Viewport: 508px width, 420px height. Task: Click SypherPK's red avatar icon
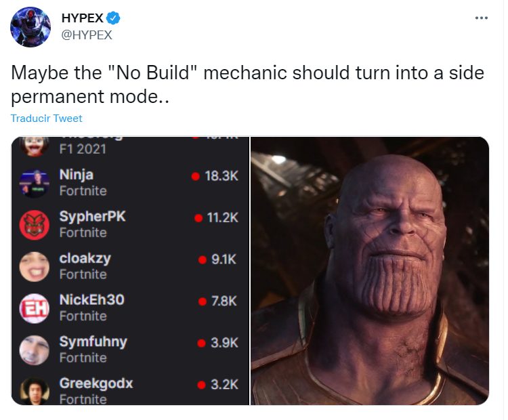click(34, 225)
